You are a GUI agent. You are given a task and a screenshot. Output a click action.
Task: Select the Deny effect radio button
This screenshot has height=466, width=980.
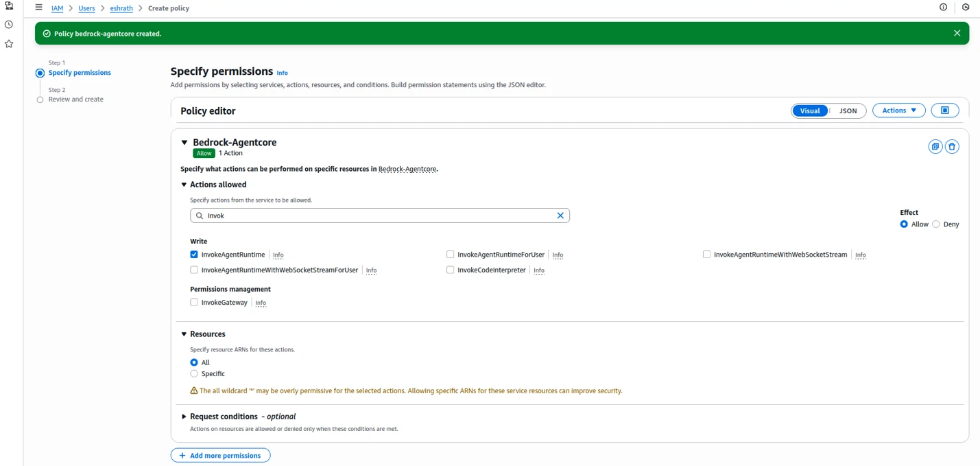point(935,224)
